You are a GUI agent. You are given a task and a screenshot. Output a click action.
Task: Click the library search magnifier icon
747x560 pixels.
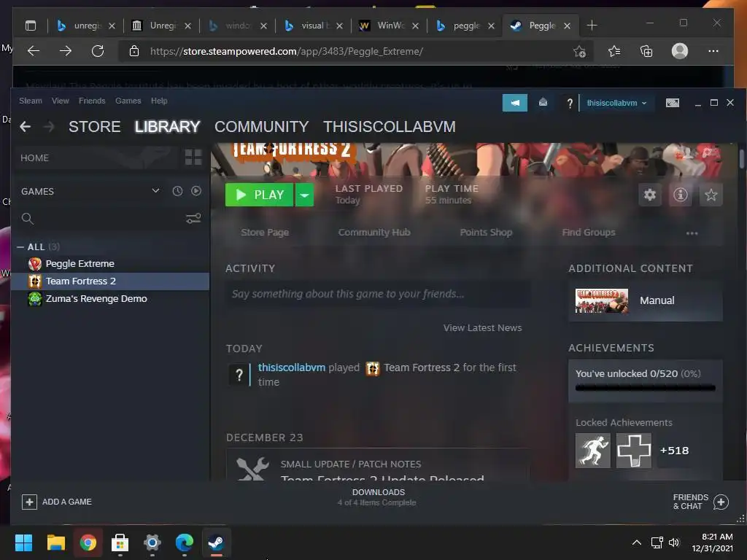[x=28, y=219]
